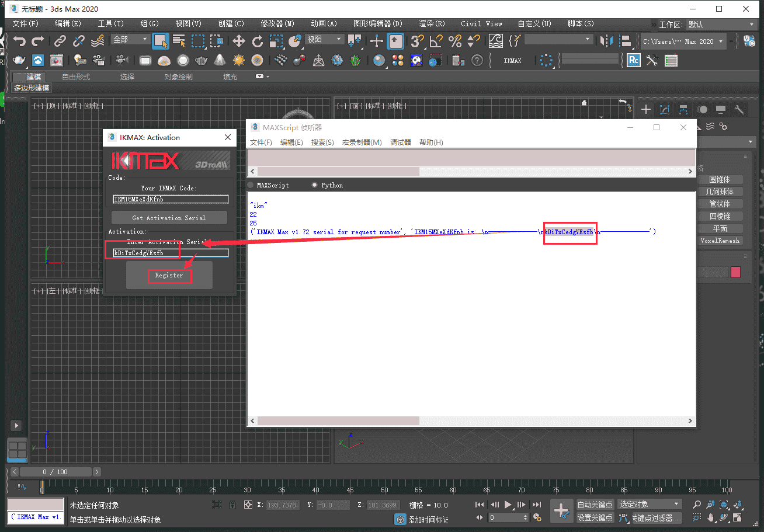764x532 pixels.
Task: Create a 几何球体 geosphere primitive
Action: point(720,192)
